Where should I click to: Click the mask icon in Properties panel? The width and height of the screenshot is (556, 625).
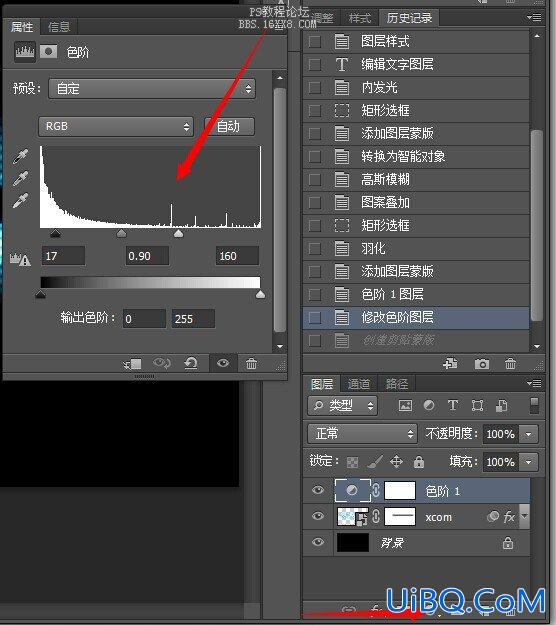[x=48, y=51]
